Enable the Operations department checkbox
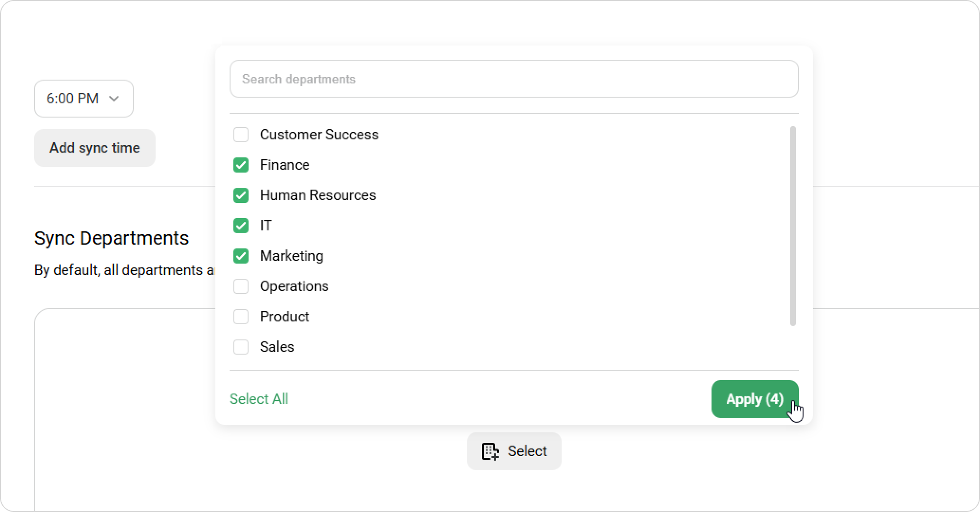This screenshot has width=980, height=512. click(x=241, y=286)
